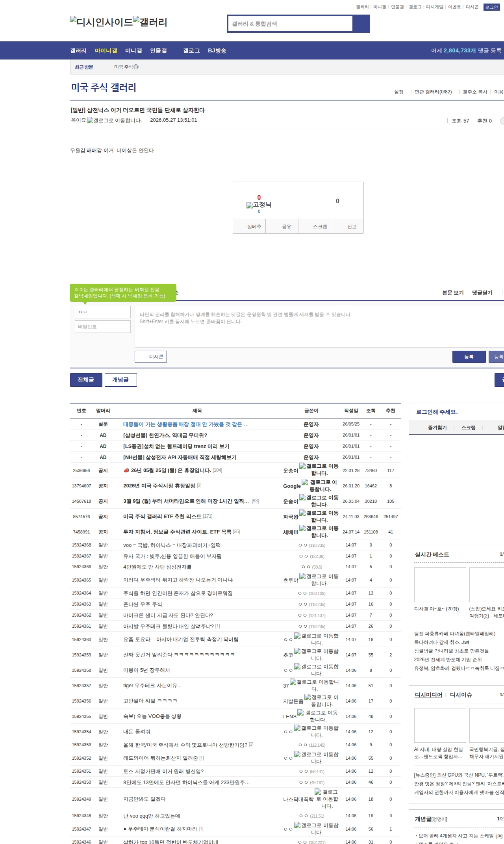Open gallog icon in 레드와이어 post row
The height and width of the screenshot is (844, 504).
pos(317,758)
